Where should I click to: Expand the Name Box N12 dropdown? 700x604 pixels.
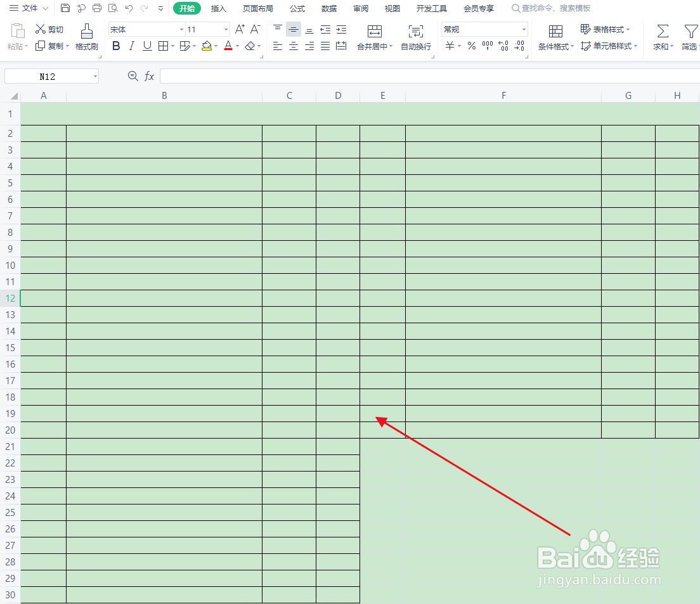pyautogui.click(x=95, y=77)
